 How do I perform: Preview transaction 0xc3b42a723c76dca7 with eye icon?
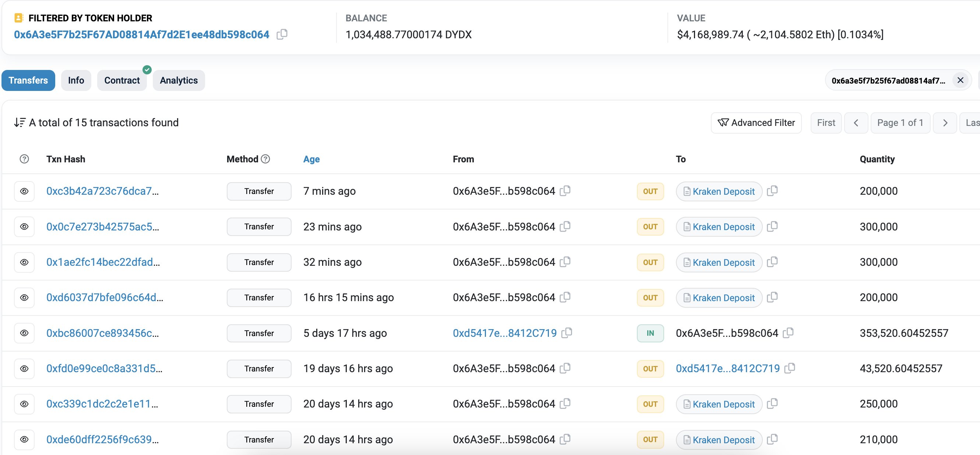[x=24, y=191]
